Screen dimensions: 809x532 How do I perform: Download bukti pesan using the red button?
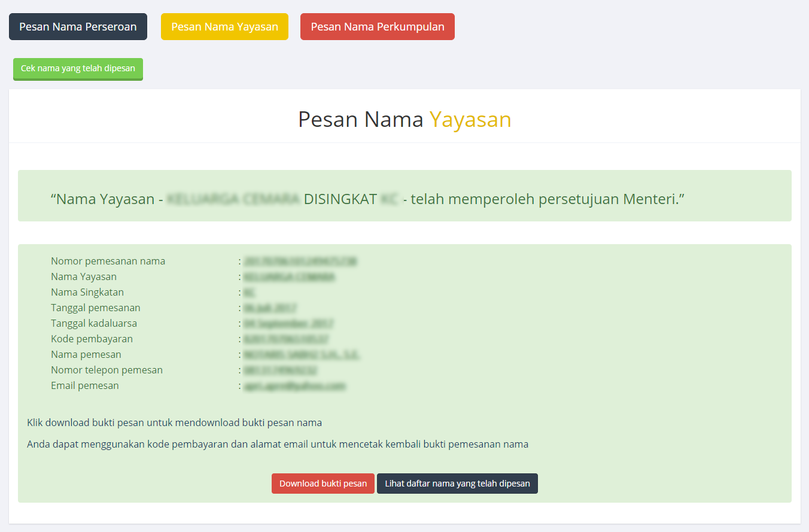coord(323,484)
